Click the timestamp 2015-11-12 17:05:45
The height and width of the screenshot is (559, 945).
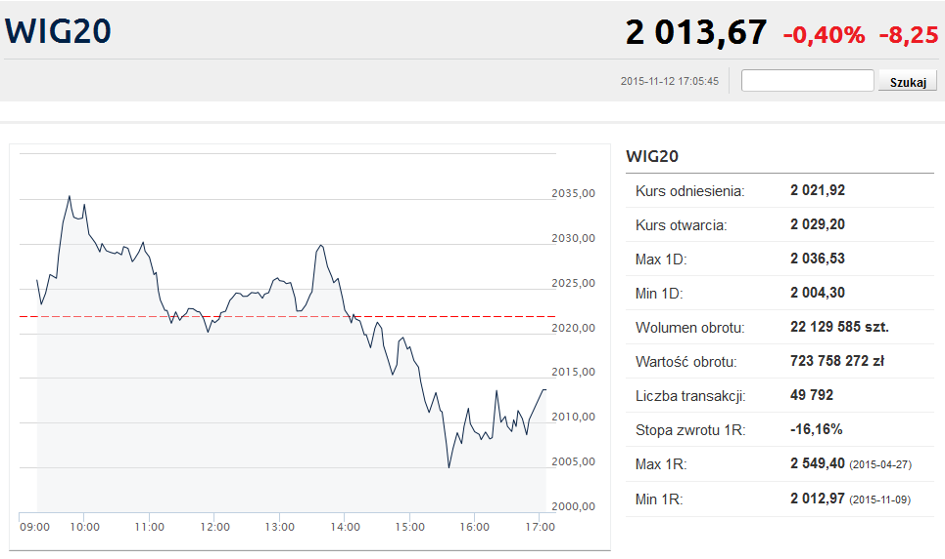(x=669, y=82)
